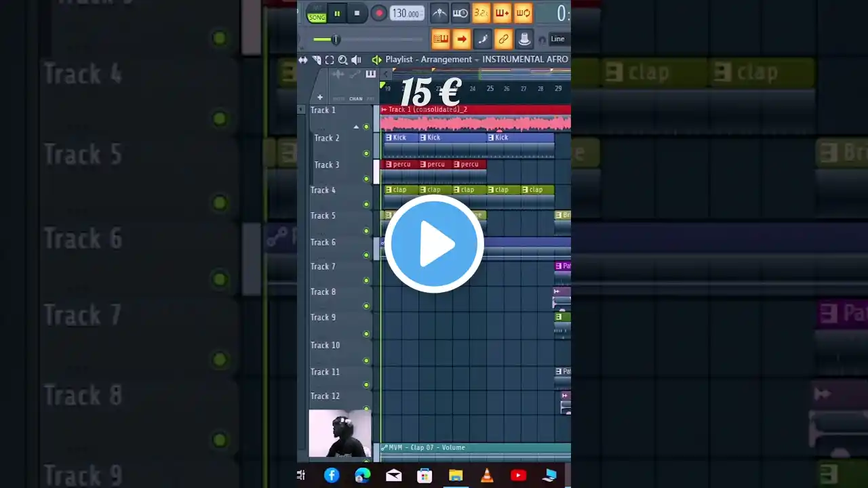
Task: Open Facebook from the taskbar
Action: (x=332, y=475)
